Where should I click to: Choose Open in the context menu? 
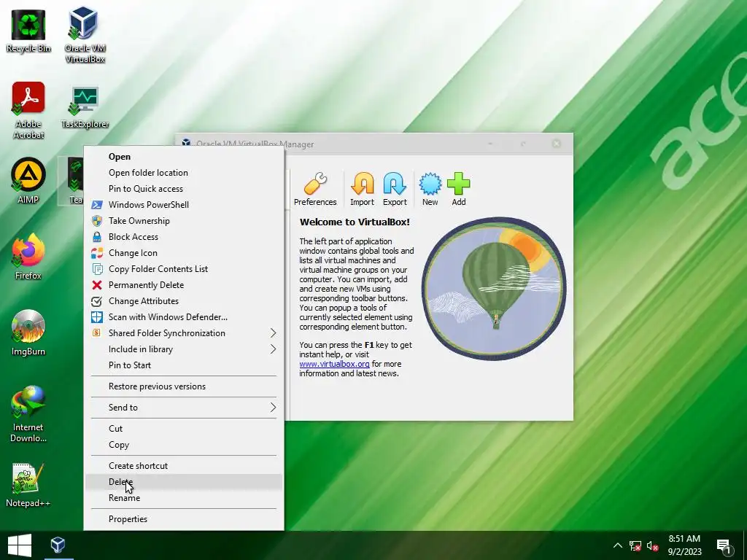pos(184,157)
